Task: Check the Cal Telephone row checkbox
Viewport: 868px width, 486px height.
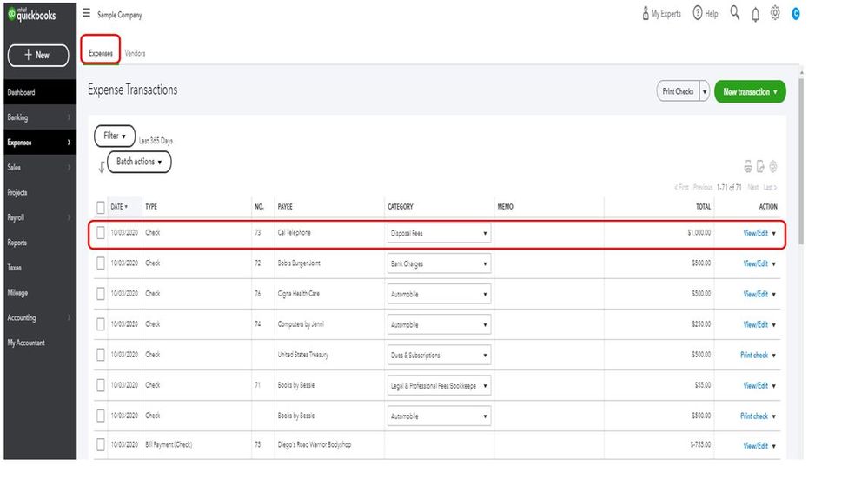Action: click(101, 233)
